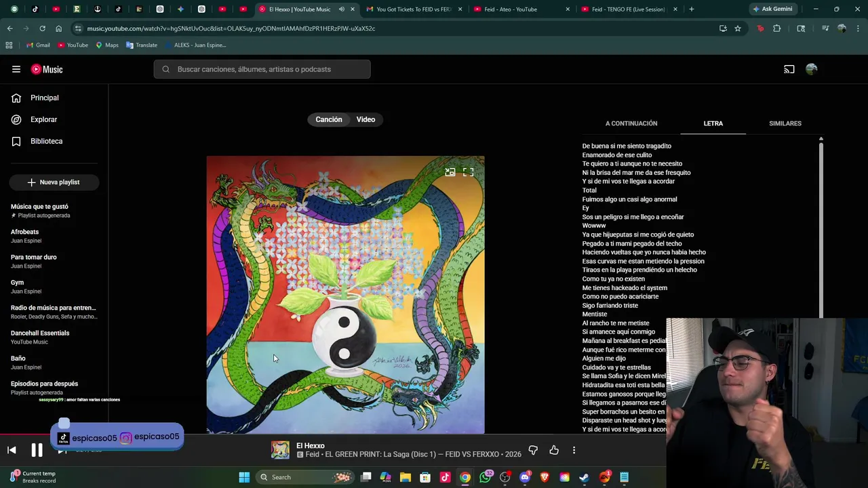This screenshot has width=868, height=488.
Task: Click the song progress bar
Action: (x=332, y=434)
